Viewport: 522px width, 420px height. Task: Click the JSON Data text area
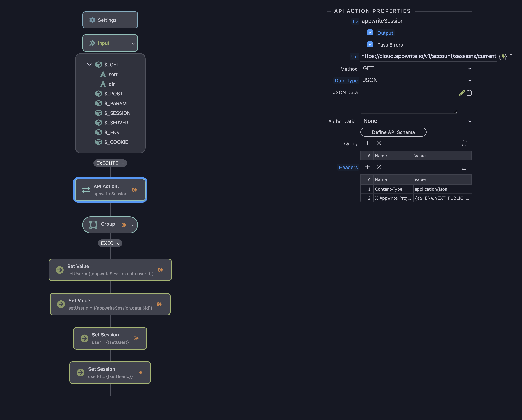coord(409,101)
